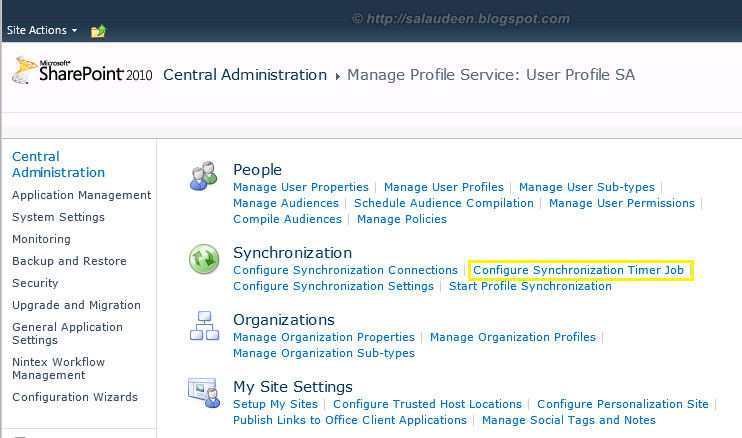Click Manage Organization Profiles link
Image resolution: width=742 pixels, height=438 pixels.
[512, 337]
